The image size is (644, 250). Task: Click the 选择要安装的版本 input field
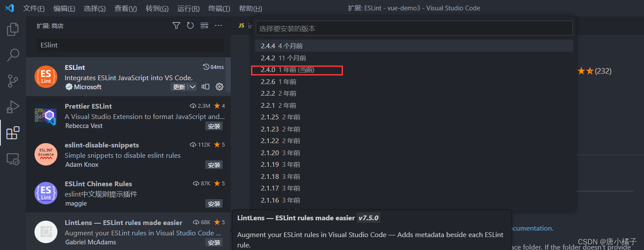pyautogui.click(x=414, y=28)
